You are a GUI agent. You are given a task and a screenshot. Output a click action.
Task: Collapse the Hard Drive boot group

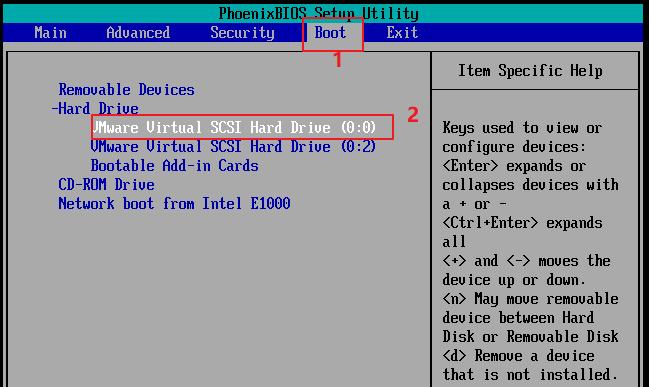pos(95,109)
